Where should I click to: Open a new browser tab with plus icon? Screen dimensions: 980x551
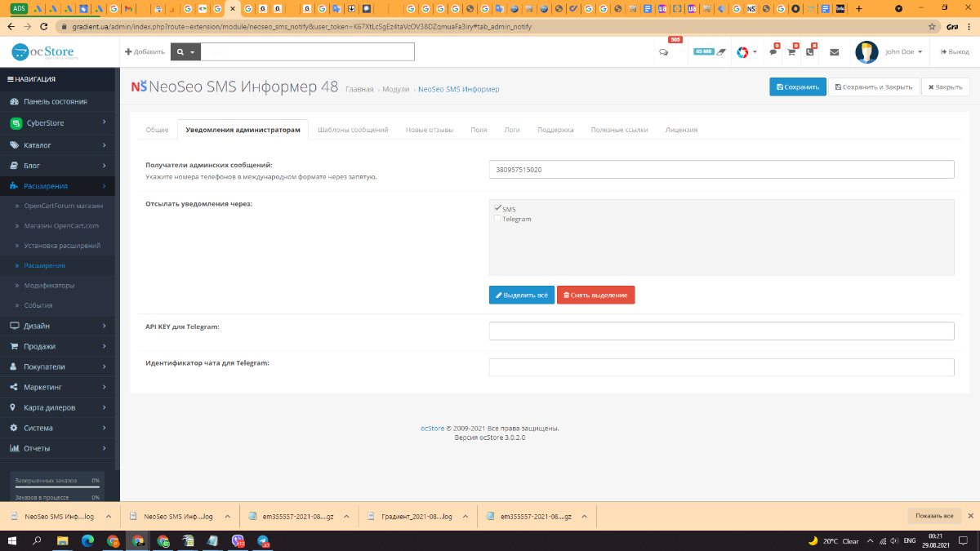pos(858,8)
